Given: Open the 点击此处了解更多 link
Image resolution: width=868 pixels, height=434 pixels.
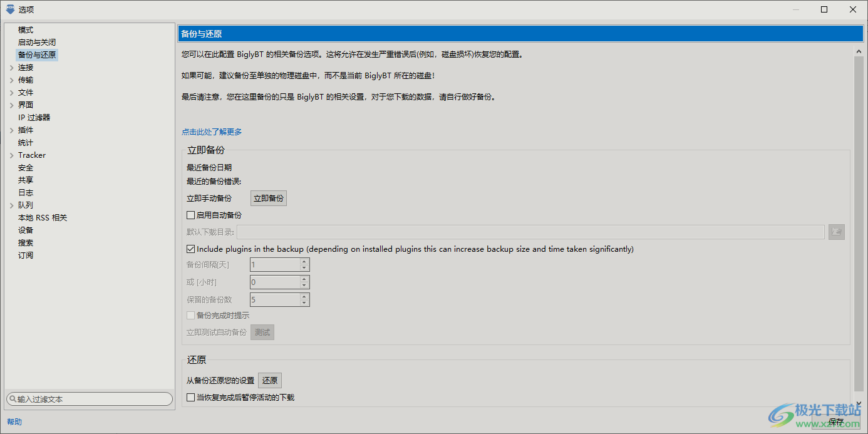Looking at the screenshot, I should click(x=212, y=132).
